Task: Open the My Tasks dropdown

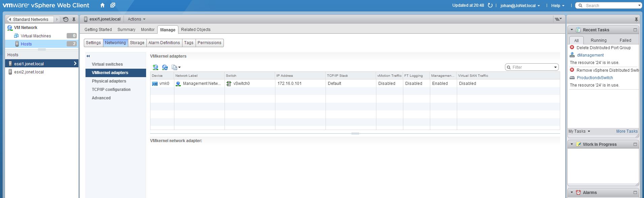Action: click(x=579, y=131)
